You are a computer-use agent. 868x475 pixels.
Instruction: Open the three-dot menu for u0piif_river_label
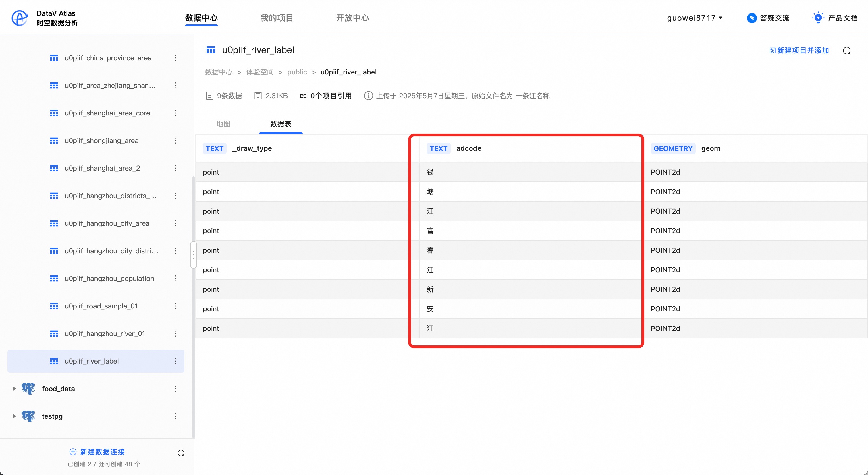tap(175, 361)
